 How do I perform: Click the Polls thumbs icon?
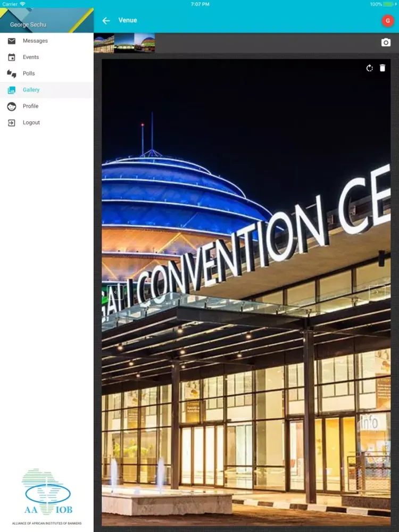tap(12, 73)
